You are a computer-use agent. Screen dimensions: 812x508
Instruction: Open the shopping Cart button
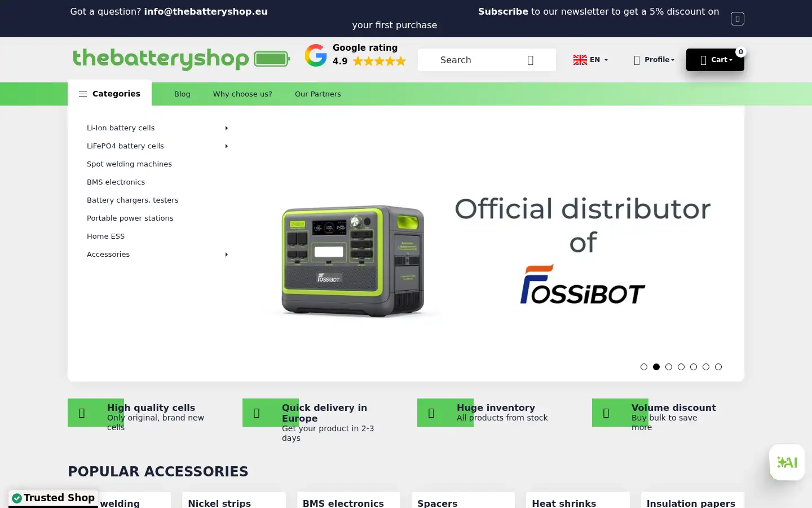[715, 60]
